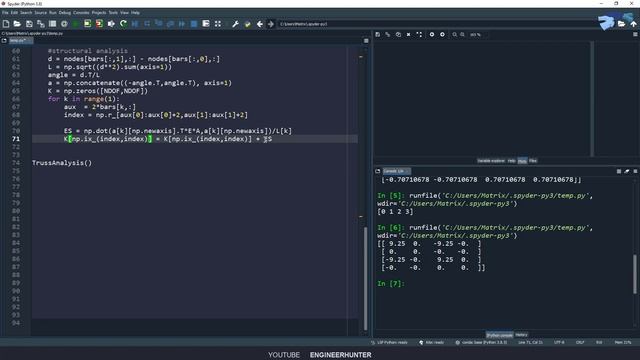Toggle fit plots to pane

coord(419,35)
